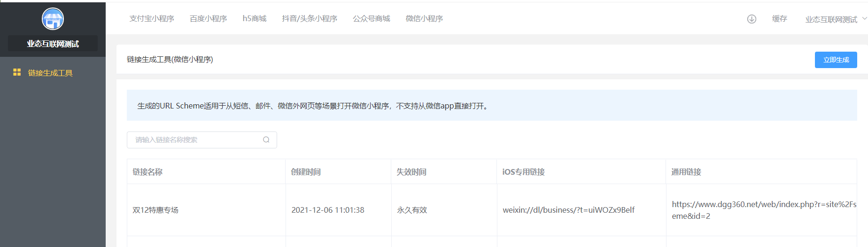Image resolution: width=868 pixels, height=247 pixels.
Task: Open the 公众号商城 tab
Action: [372, 19]
